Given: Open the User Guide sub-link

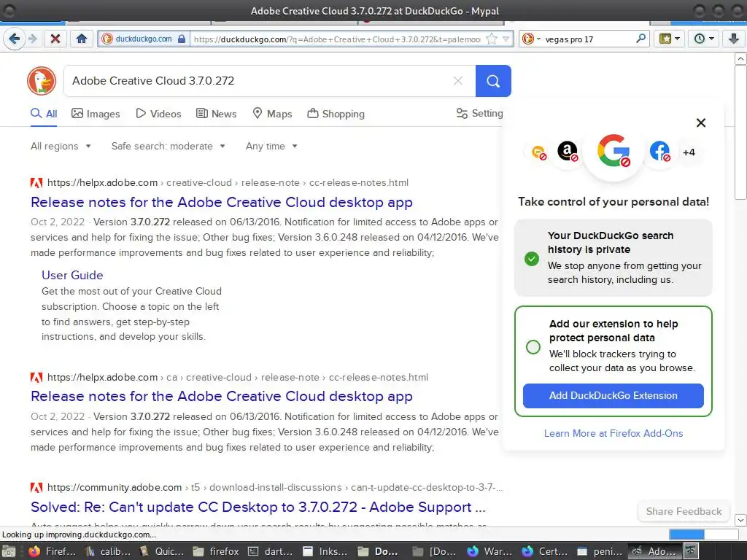Looking at the screenshot, I should click(72, 275).
